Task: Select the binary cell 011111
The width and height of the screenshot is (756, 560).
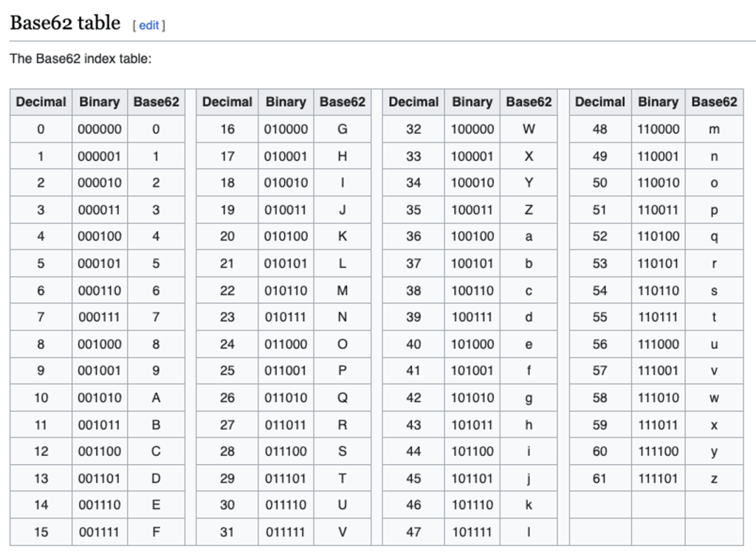Action: point(286,532)
